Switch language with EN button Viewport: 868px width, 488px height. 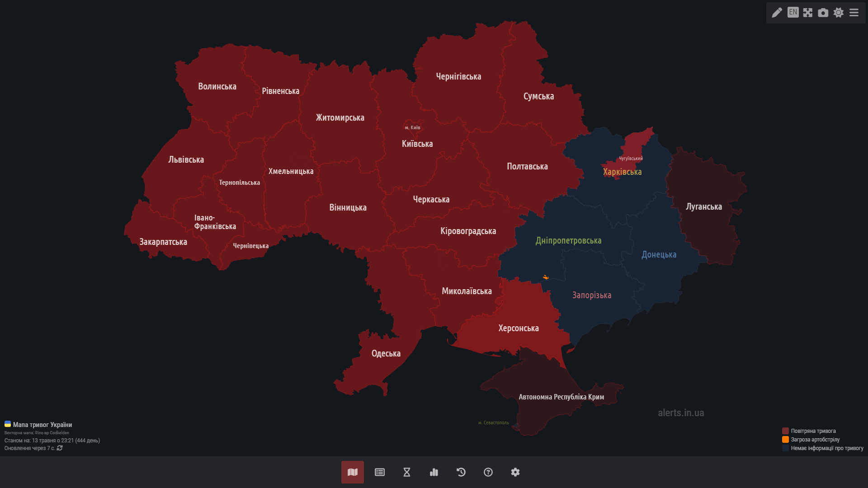point(793,12)
